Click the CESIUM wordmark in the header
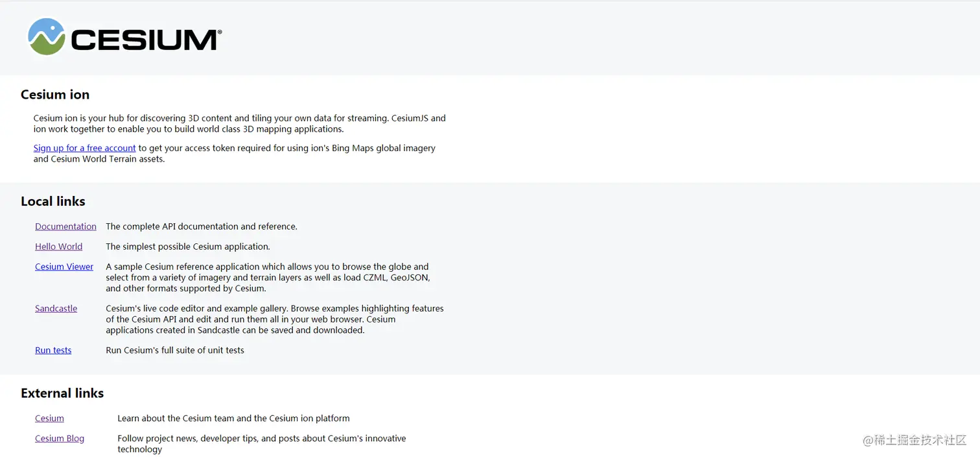Screen dimensions: 980x460 [x=146, y=40]
